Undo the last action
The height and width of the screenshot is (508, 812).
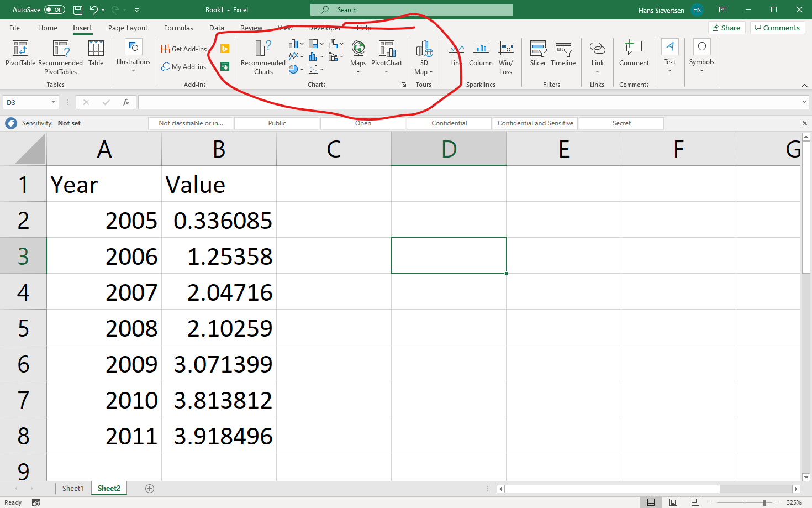pyautogui.click(x=94, y=10)
